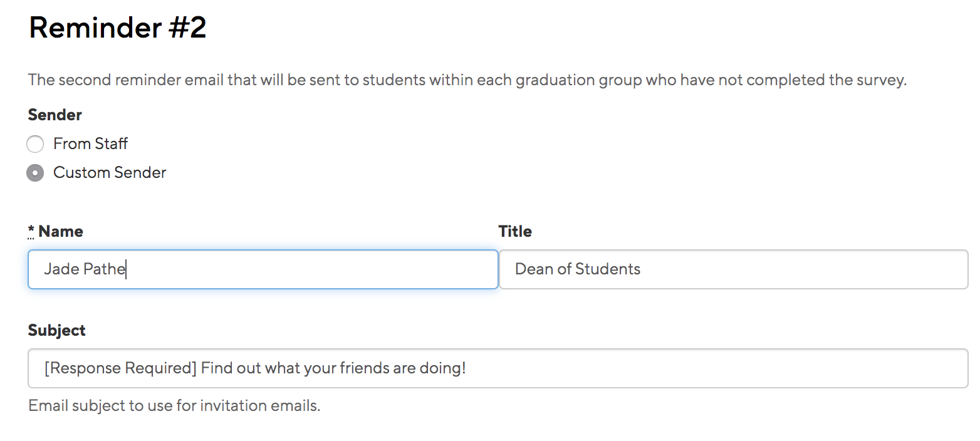980x441 pixels.
Task: Click the Subject field label
Action: [x=56, y=330]
